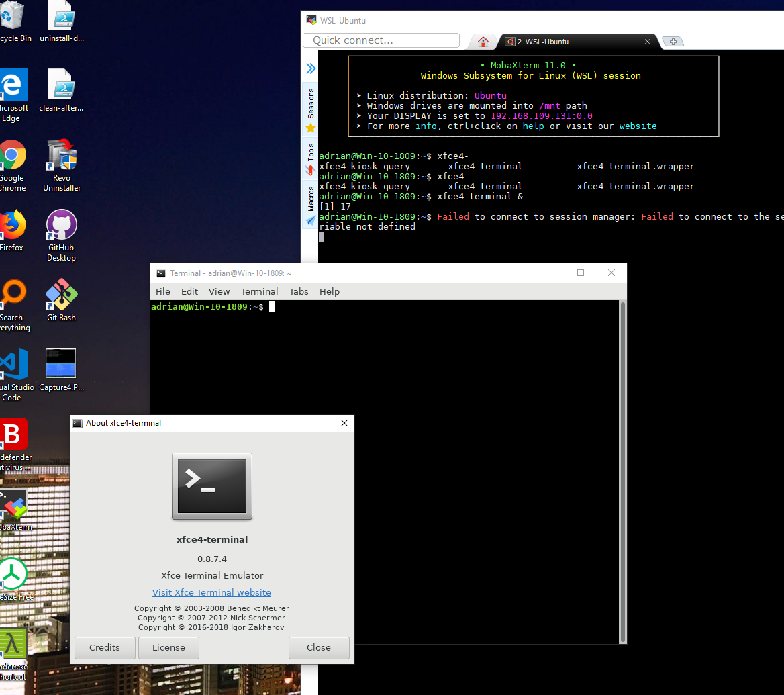Click the MobaXterm home tab icon
Viewport: 784px width, 695px height.
coord(483,42)
